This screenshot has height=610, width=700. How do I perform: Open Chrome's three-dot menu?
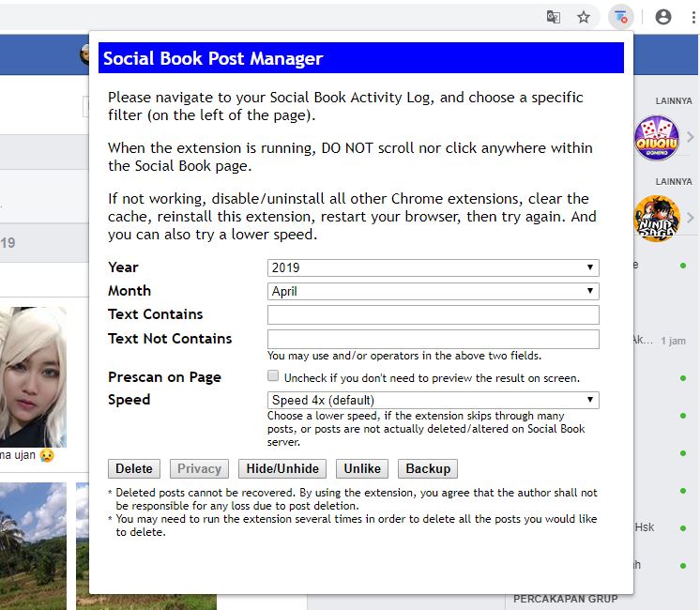pos(693,17)
